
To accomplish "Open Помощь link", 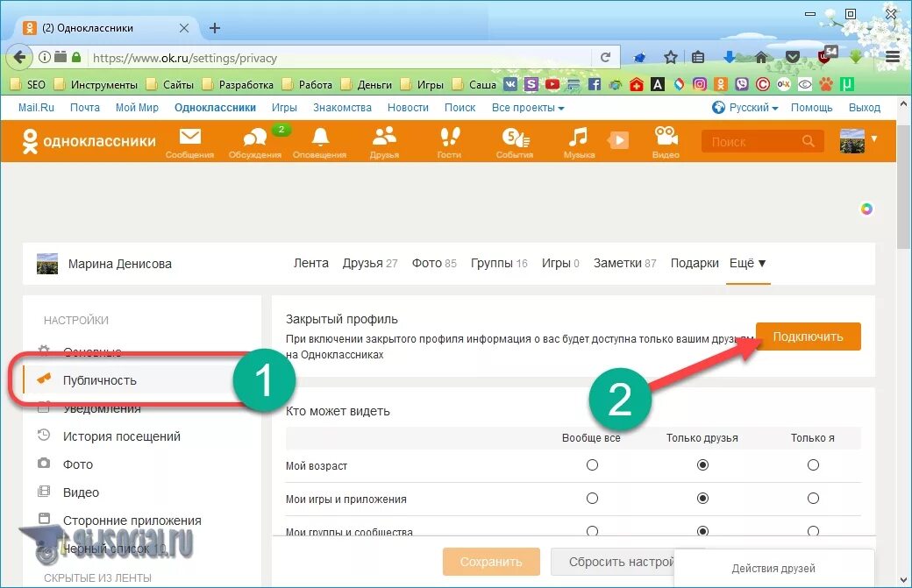I will pos(811,108).
